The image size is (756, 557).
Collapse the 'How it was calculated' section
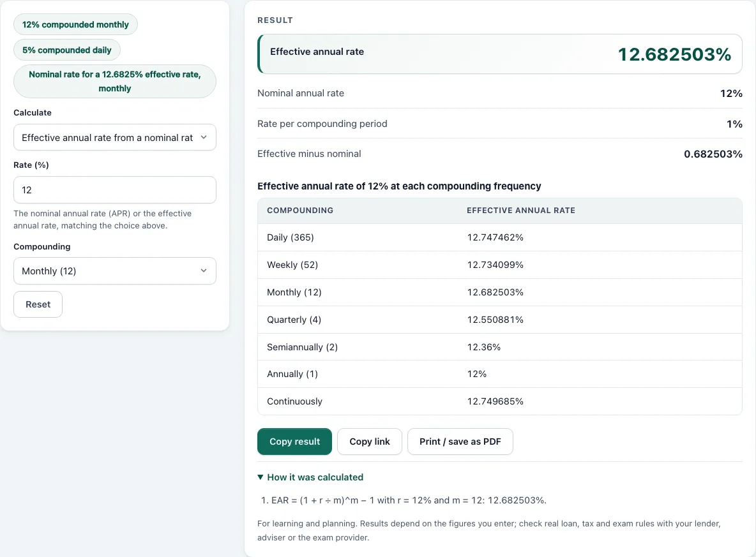click(310, 477)
